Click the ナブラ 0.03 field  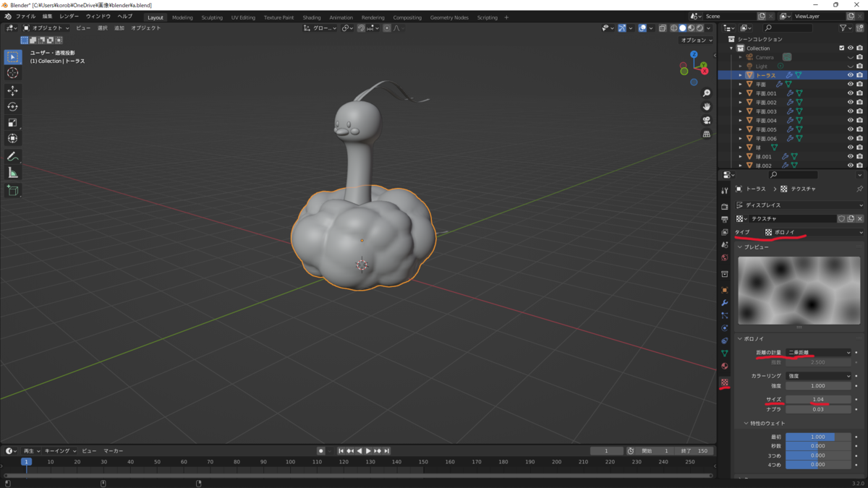818,409
